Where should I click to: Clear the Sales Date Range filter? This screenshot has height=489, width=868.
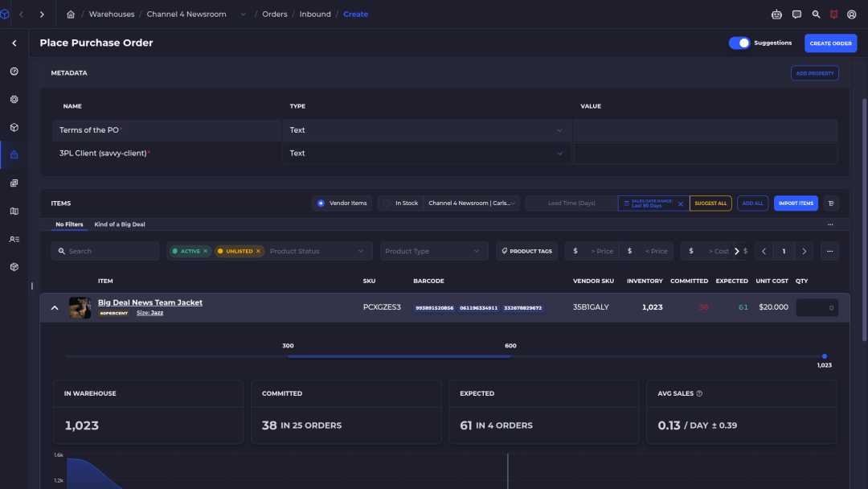pos(681,203)
